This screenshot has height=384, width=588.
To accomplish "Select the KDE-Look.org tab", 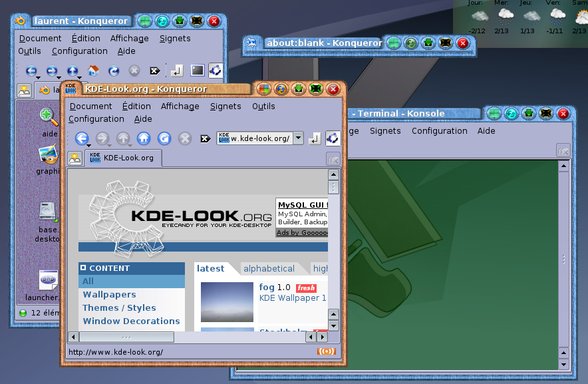I will pyautogui.click(x=124, y=158).
